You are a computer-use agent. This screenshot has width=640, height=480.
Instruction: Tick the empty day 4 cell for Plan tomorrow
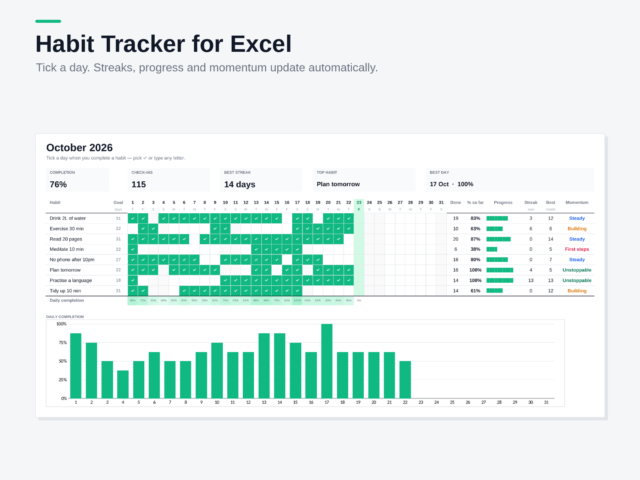(164, 270)
